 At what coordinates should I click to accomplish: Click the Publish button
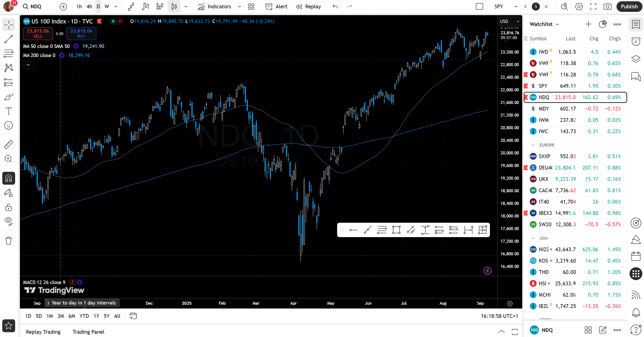pos(629,7)
